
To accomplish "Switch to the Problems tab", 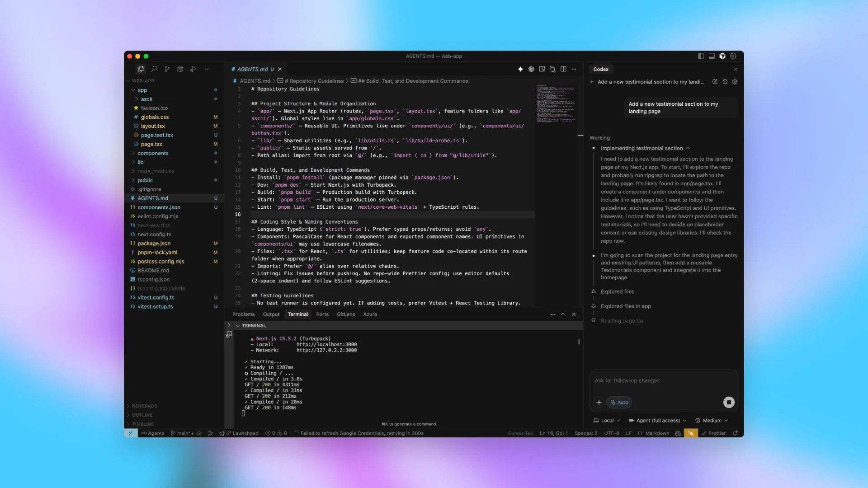I will click(x=243, y=314).
